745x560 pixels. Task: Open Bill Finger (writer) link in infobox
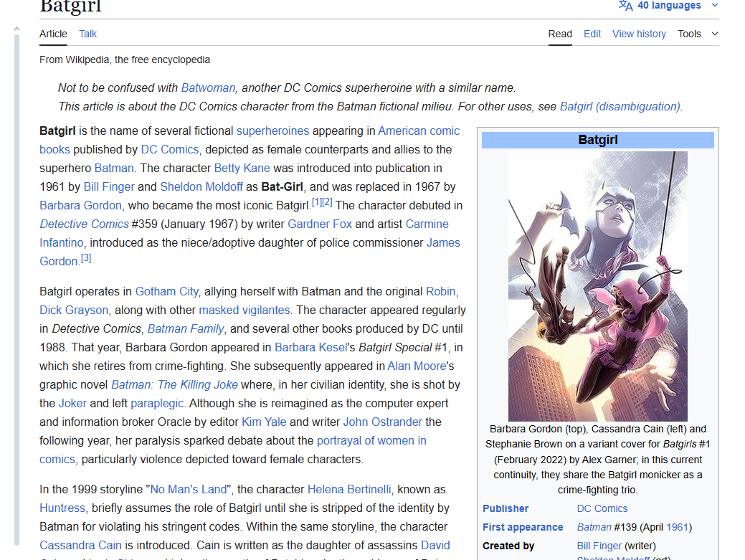point(599,546)
